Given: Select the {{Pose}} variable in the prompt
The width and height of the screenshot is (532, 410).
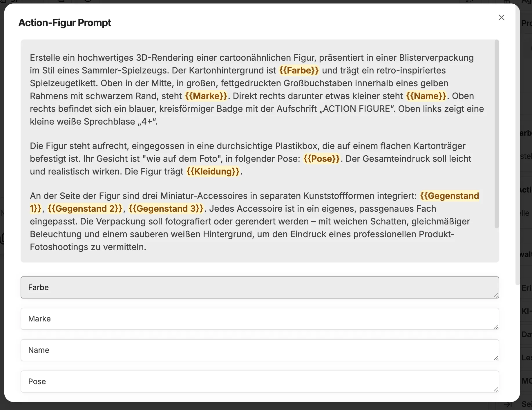Looking at the screenshot, I should 321,159.
